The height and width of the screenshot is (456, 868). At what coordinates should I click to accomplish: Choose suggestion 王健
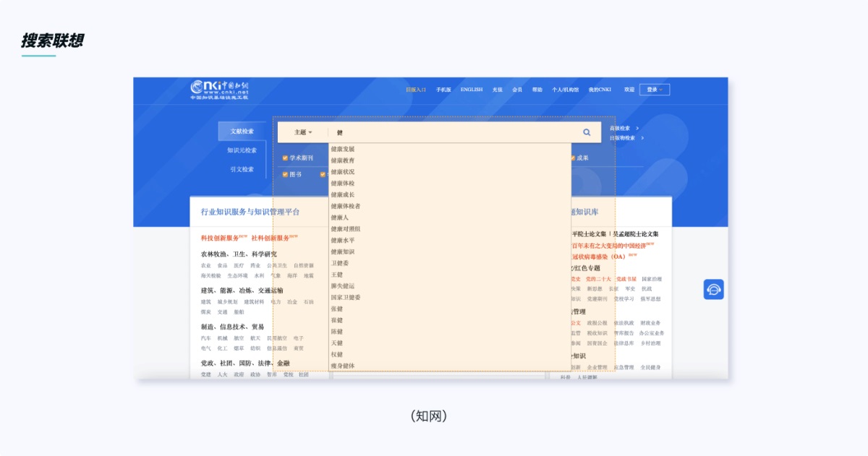click(x=337, y=275)
